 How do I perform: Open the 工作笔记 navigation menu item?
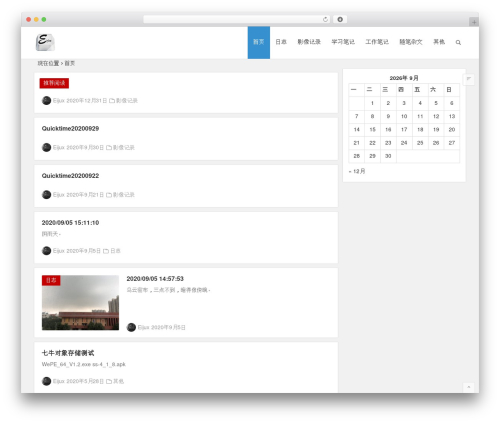coord(377,42)
